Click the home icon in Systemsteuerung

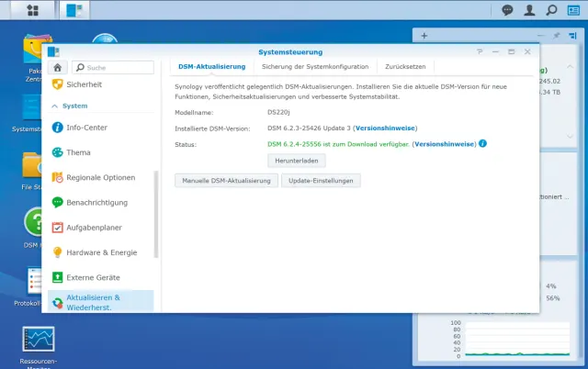pyautogui.click(x=59, y=67)
